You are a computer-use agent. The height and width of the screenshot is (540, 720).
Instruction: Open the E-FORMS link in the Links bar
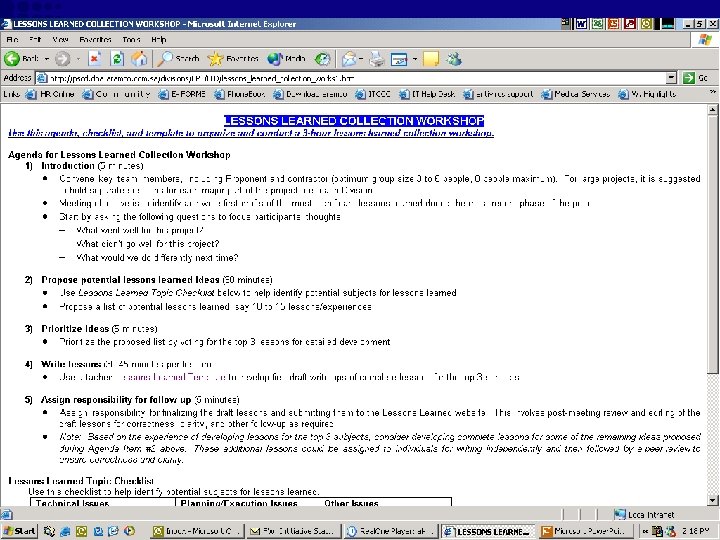pyautogui.click(x=182, y=94)
